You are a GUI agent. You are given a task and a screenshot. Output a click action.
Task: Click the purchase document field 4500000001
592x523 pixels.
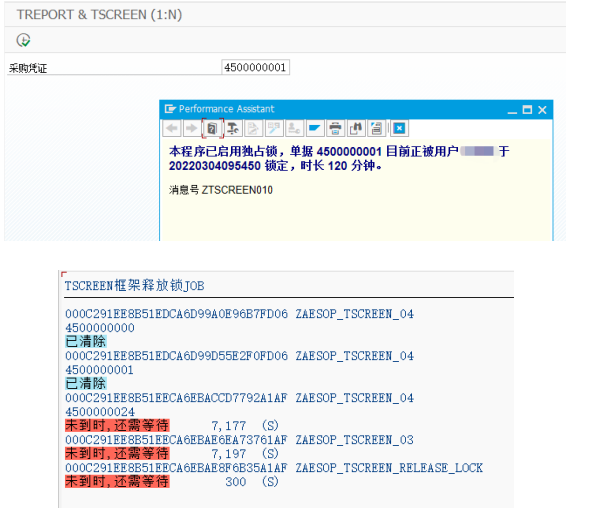(256, 68)
